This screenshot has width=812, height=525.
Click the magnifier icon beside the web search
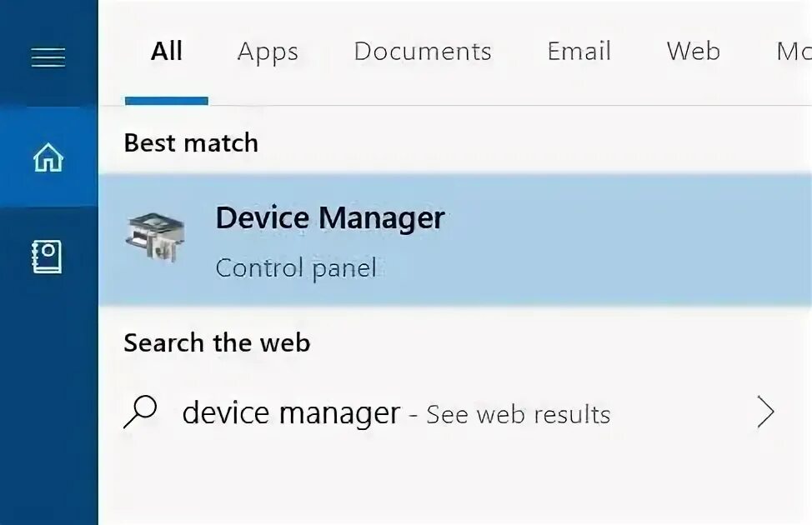[141, 412]
